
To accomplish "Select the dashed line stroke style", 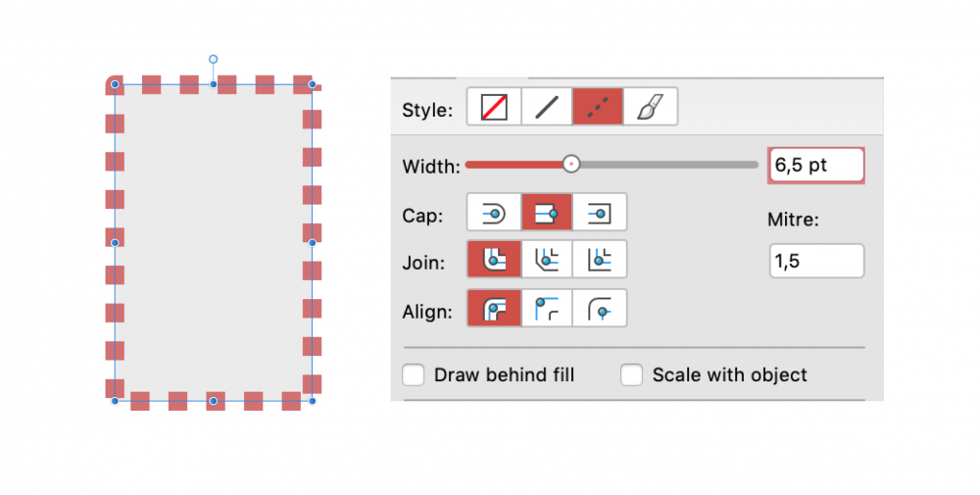I will point(598,107).
